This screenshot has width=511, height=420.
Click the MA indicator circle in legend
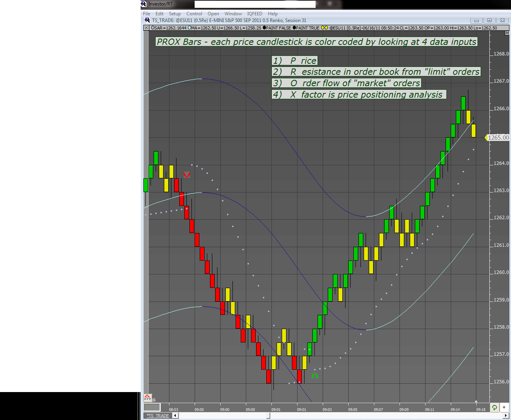pos(190,28)
